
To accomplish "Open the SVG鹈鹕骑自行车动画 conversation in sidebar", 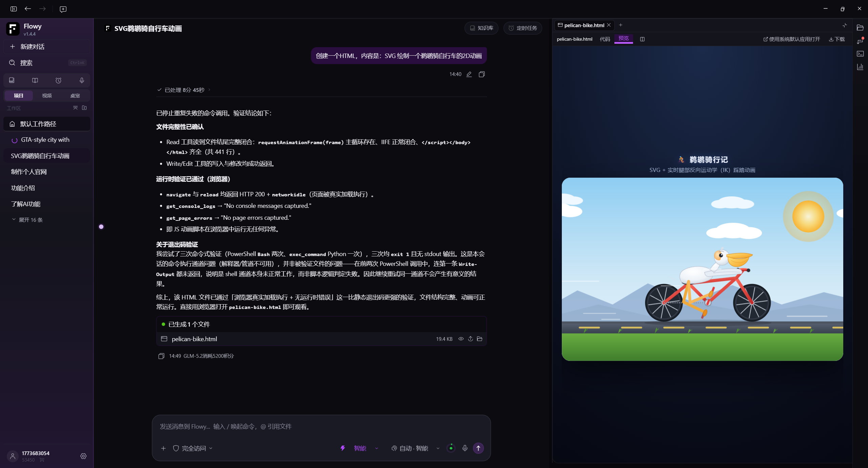I will click(x=47, y=156).
